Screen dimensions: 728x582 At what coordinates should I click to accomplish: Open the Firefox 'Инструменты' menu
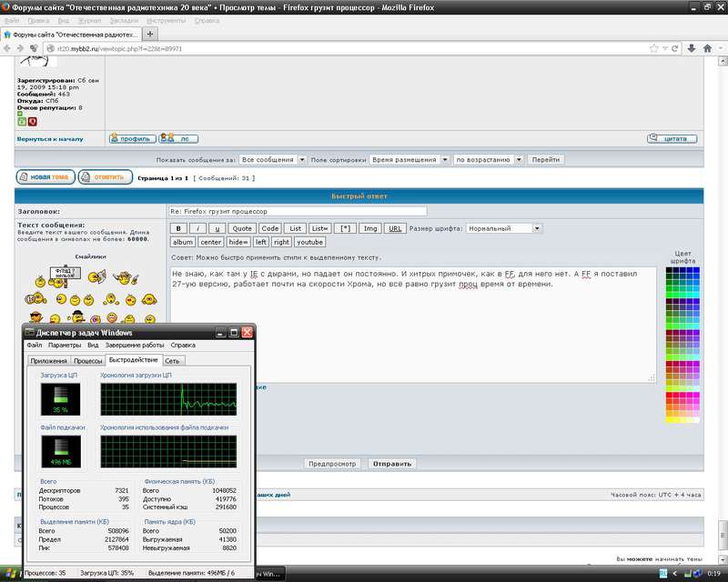click(166, 20)
